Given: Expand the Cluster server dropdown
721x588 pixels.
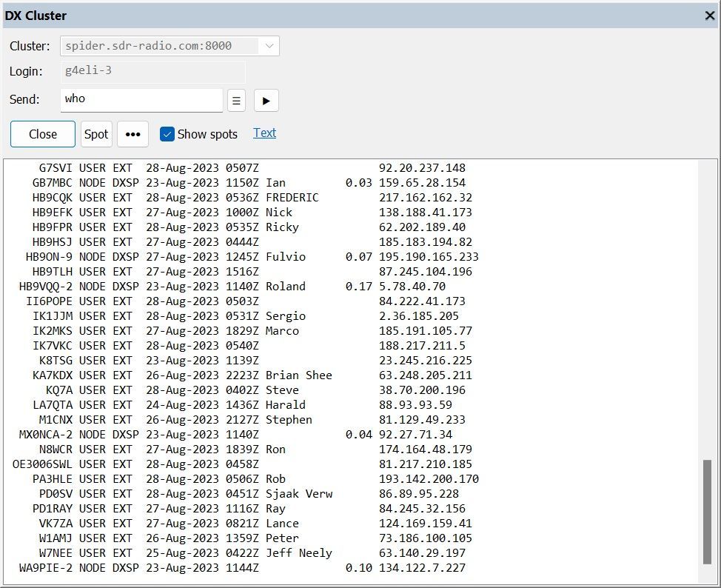Looking at the screenshot, I should [269, 46].
